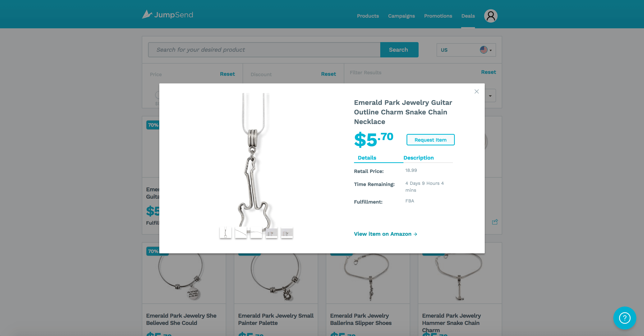644x336 pixels.
Task: Switch to the Details tab
Action: pyautogui.click(x=367, y=157)
